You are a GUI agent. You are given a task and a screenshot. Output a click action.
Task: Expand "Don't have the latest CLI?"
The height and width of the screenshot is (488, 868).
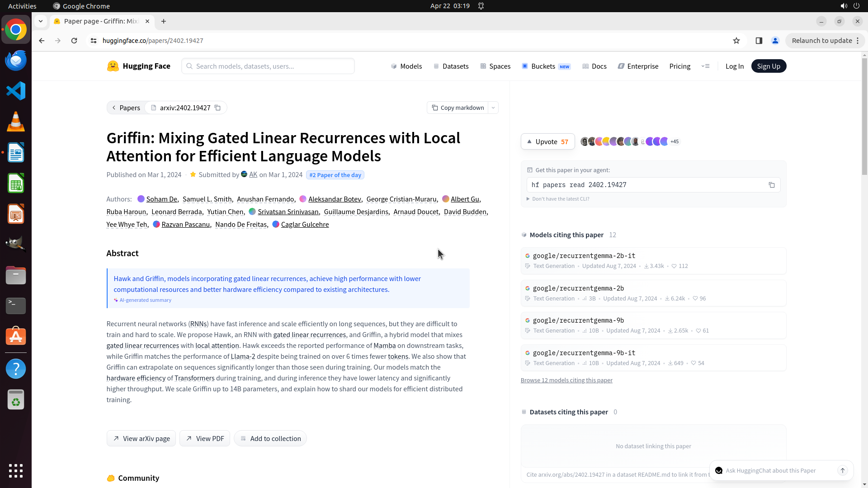click(558, 199)
